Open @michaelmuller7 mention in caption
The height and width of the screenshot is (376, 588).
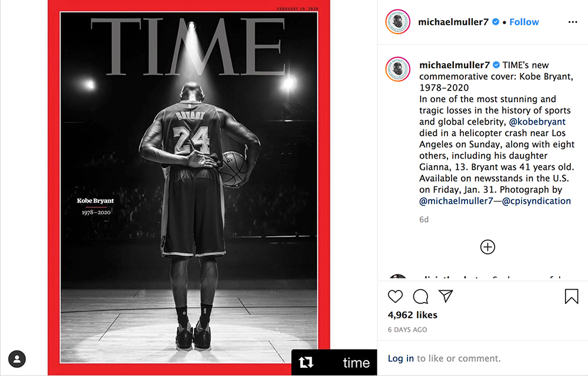coord(456,201)
